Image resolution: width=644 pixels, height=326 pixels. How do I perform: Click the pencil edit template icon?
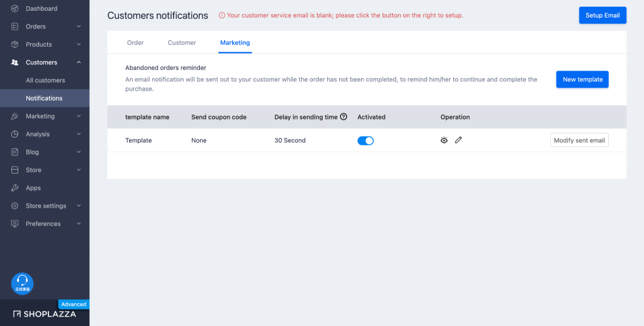pos(458,140)
